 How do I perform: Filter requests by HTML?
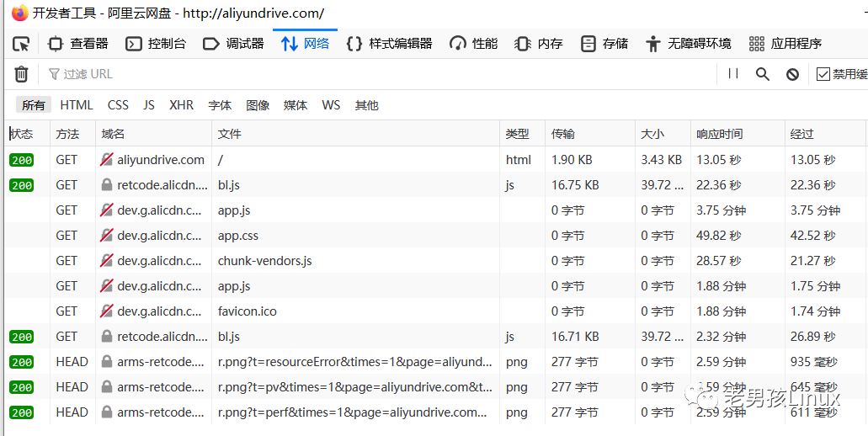(x=77, y=105)
